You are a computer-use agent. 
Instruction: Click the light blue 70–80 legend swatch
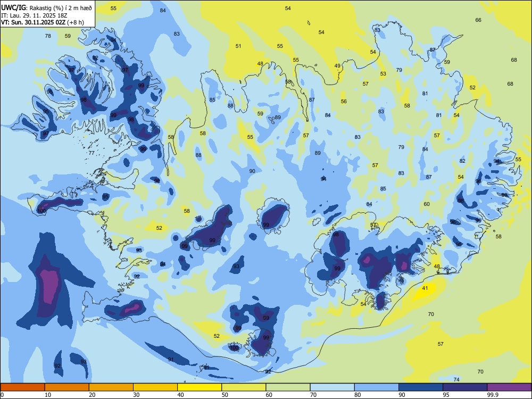(332, 387)
